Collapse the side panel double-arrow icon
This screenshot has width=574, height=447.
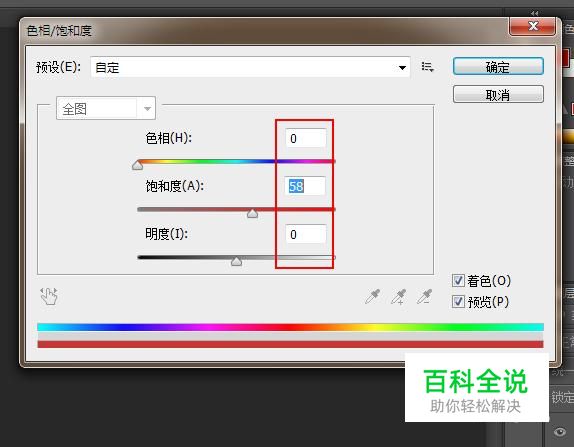point(534,13)
